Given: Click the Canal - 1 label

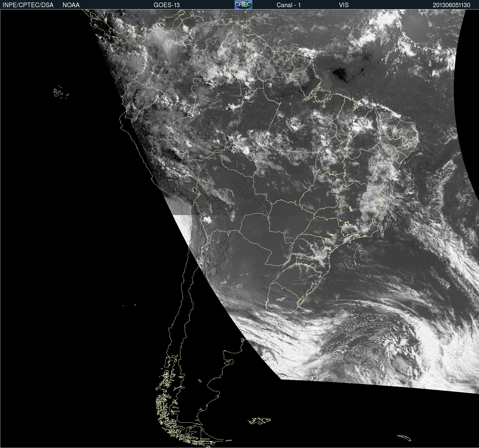Looking at the screenshot, I should pos(288,5).
